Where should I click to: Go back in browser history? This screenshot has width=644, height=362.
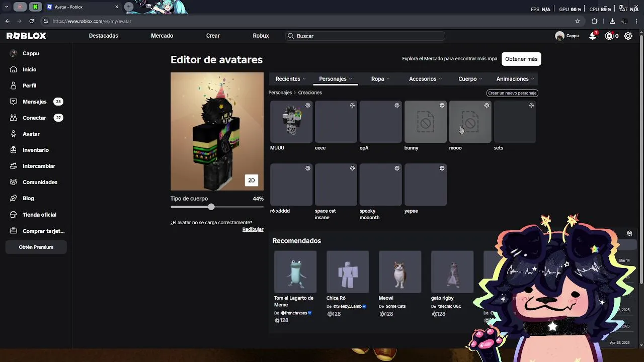coord(7,21)
